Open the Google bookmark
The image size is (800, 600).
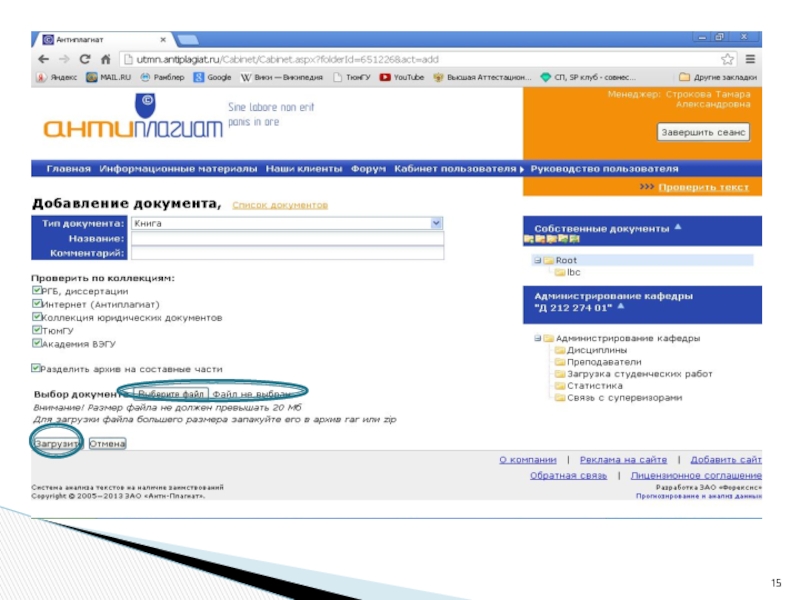[212, 77]
